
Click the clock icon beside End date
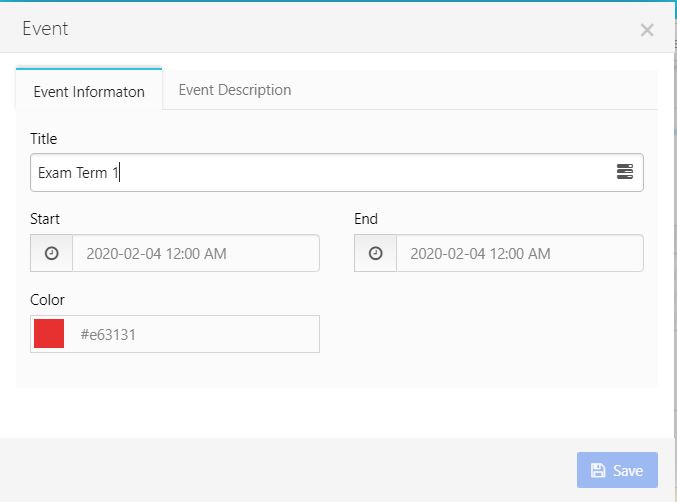375,253
